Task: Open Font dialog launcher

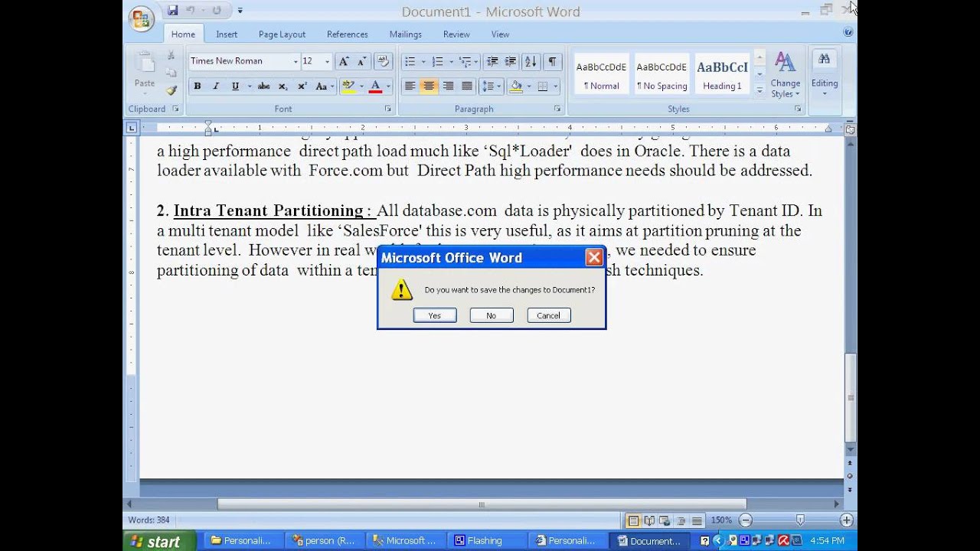Action: 387,109
